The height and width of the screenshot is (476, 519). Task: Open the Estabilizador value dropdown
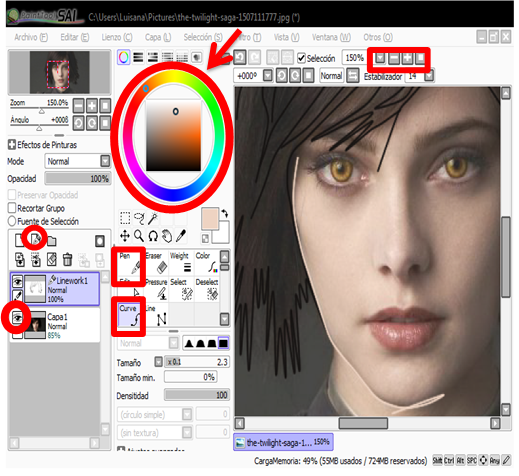(429, 76)
